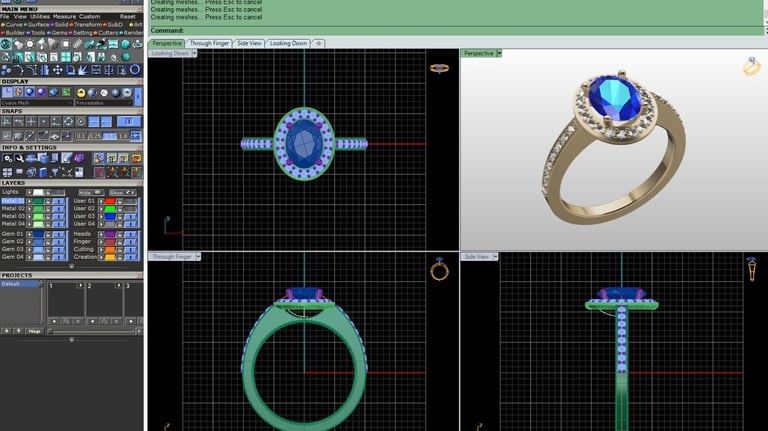Click the Hide layers button

pos(92,192)
